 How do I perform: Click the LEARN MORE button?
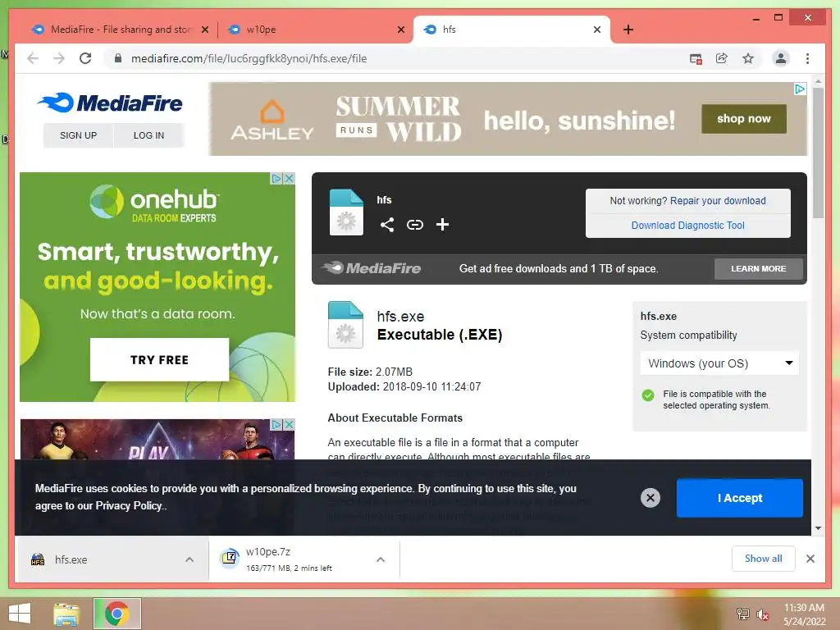(x=758, y=268)
